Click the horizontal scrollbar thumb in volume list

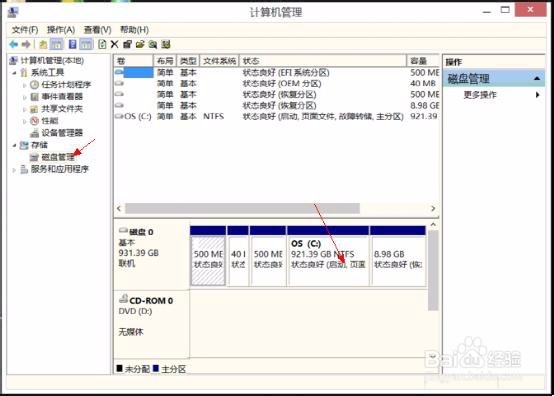point(243,208)
